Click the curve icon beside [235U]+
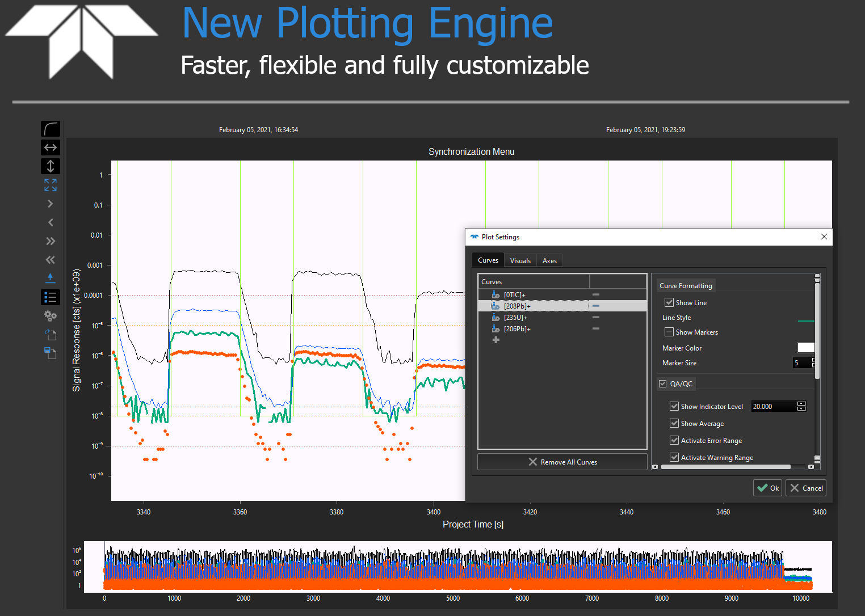Screen dimensions: 865x616 pos(496,318)
